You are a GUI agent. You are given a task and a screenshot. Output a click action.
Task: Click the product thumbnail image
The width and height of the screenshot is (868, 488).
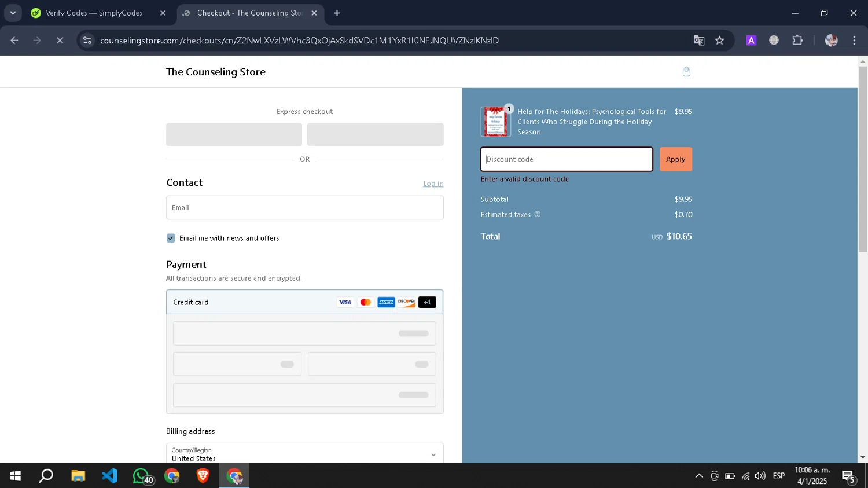(x=495, y=122)
